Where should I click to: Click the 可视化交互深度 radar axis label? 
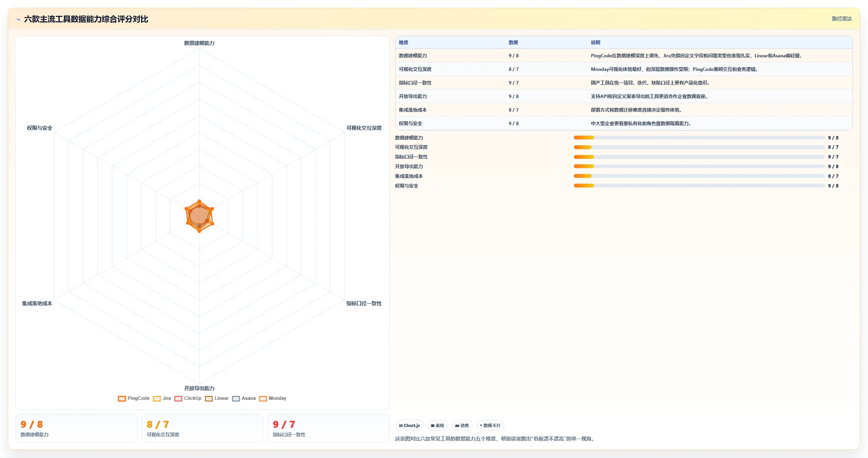click(x=364, y=128)
